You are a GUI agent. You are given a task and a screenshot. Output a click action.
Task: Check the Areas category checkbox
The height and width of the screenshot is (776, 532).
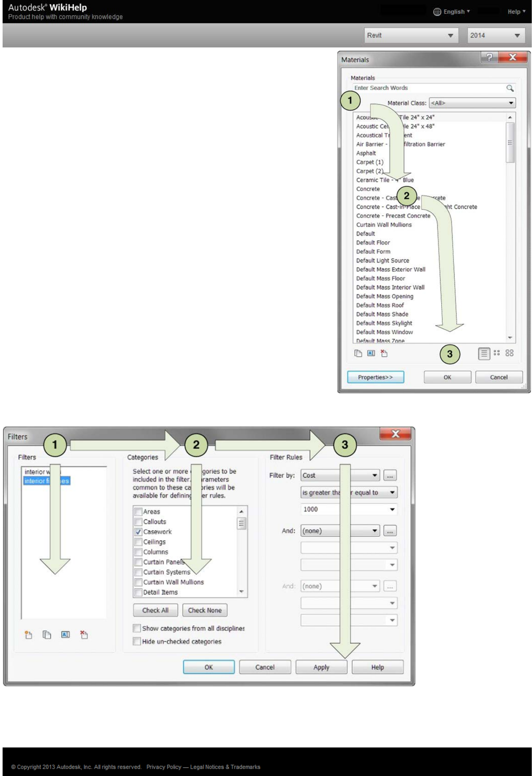(x=138, y=512)
